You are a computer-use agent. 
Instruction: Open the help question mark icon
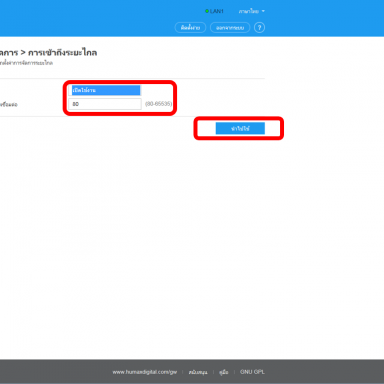pyautogui.click(x=259, y=27)
